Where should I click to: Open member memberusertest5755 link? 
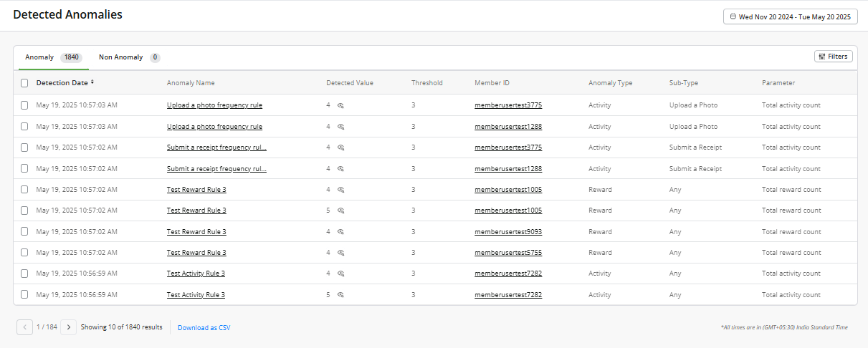click(508, 253)
